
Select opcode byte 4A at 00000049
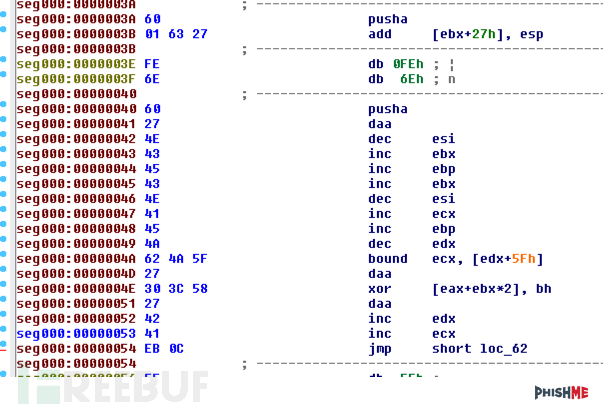(x=152, y=244)
